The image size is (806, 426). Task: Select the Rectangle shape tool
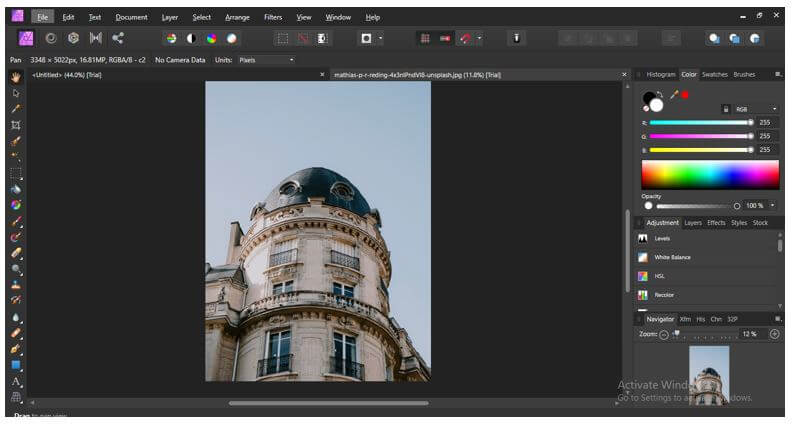16,365
